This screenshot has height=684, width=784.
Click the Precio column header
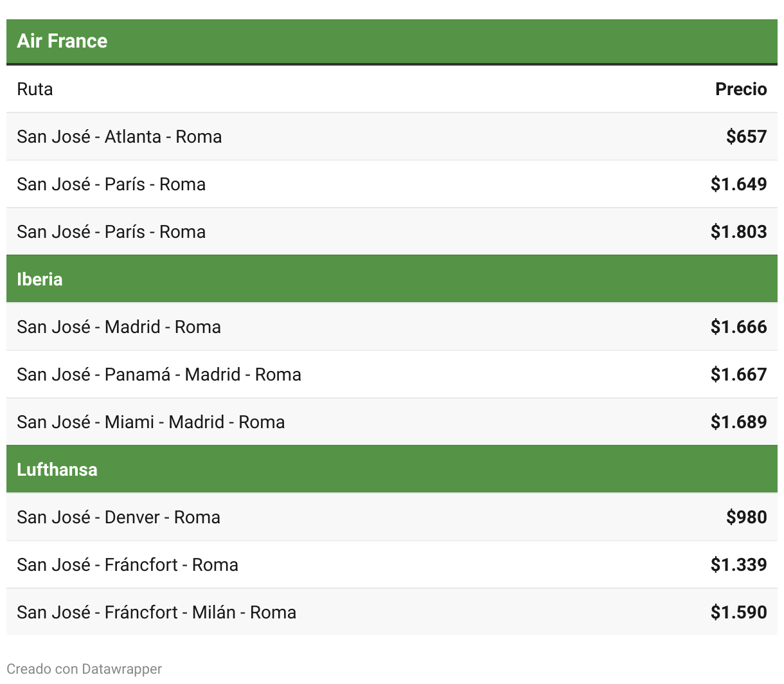[x=740, y=89]
